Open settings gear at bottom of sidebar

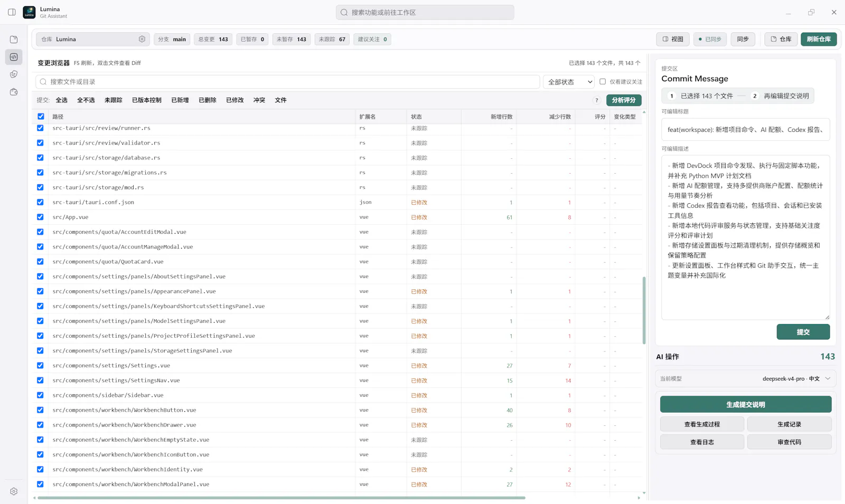14,491
